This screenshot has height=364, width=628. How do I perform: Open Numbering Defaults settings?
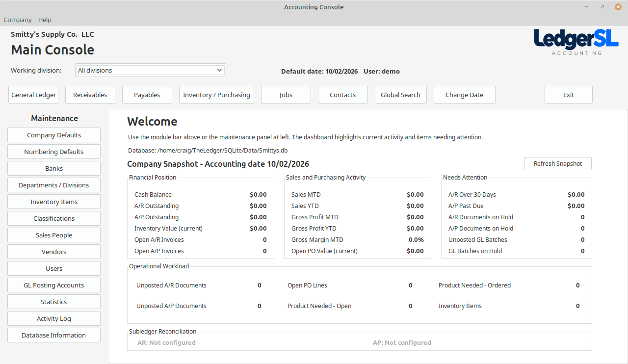[x=54, y=152]
